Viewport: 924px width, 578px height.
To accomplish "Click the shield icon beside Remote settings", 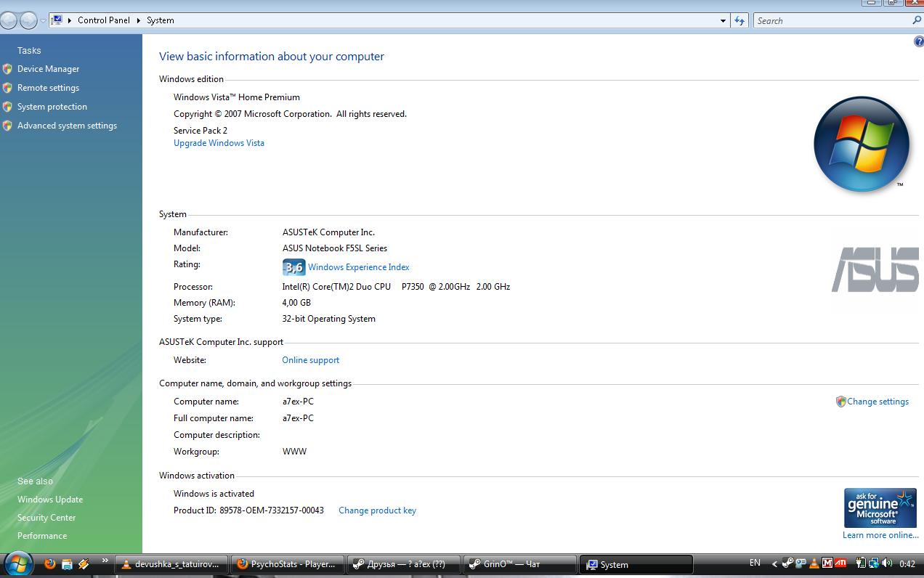I will (7, 88).
